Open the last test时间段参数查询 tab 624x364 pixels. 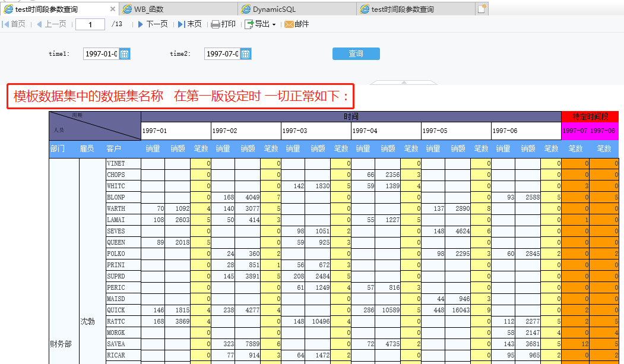coord(416,9)
